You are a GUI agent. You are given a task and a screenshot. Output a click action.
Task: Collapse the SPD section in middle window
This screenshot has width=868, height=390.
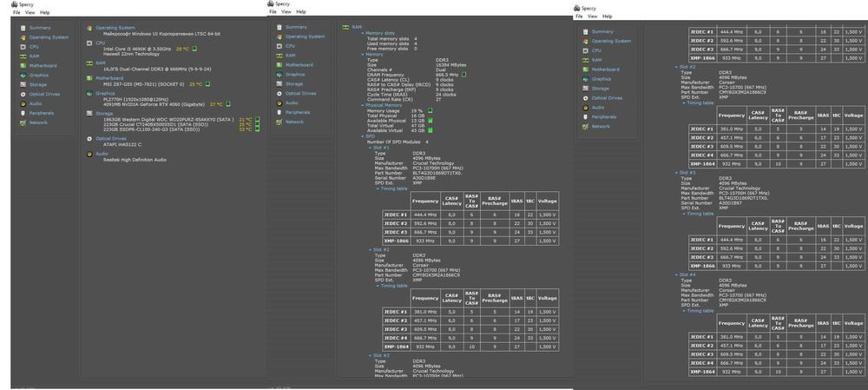coord(363,136)
